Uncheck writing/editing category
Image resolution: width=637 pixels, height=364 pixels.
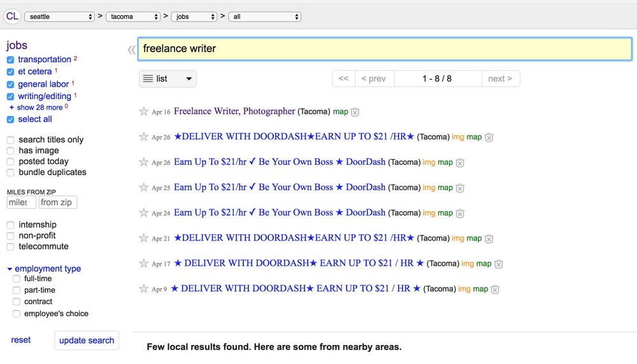pos(11,97)
